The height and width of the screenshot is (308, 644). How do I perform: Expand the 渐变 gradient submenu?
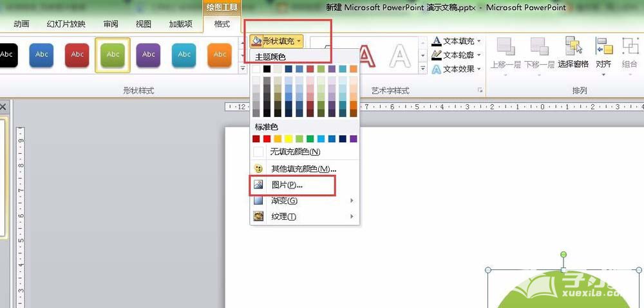pos(304,201)
